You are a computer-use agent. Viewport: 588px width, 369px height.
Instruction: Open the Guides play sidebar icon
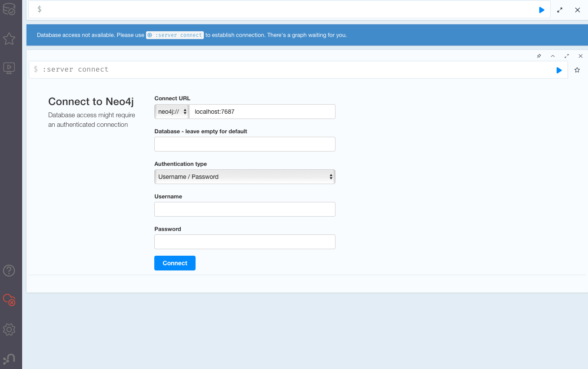(9, 68)
